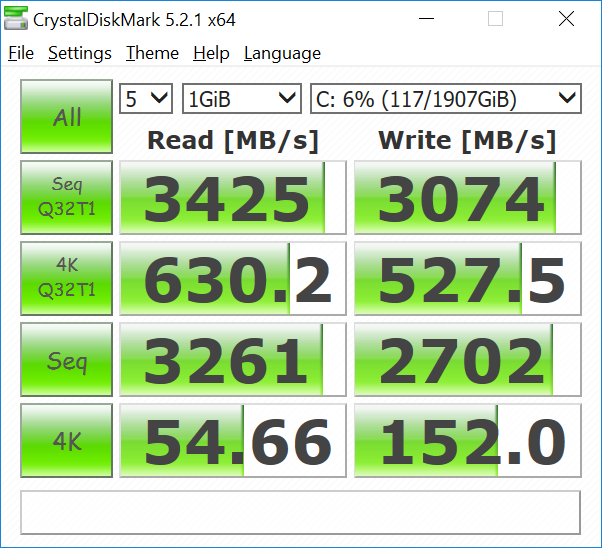Image resolution: width=602 pixels, height=548 pixels.
Task: Click the Seq Q32T1 read result 3425
Action: click(x=233, y=198)
